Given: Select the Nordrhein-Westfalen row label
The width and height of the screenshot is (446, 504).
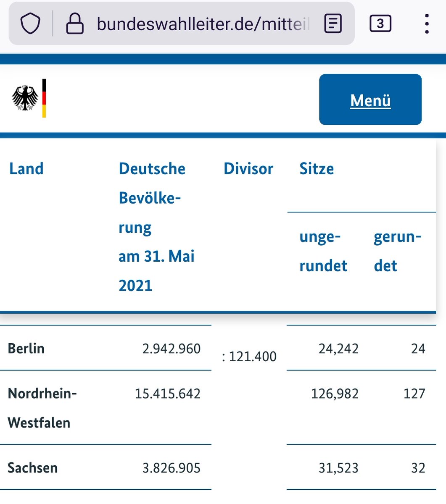Looking at the screenshot, I should (42, 408).
